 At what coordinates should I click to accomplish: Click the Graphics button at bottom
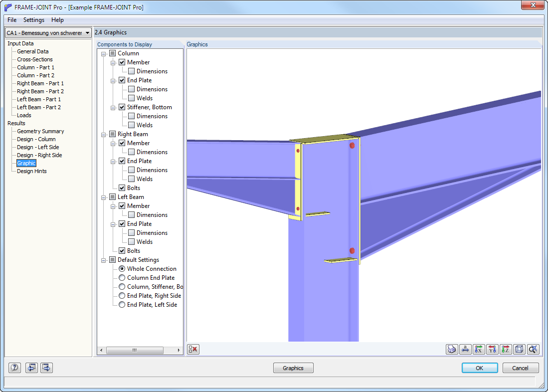pos(293,368)
